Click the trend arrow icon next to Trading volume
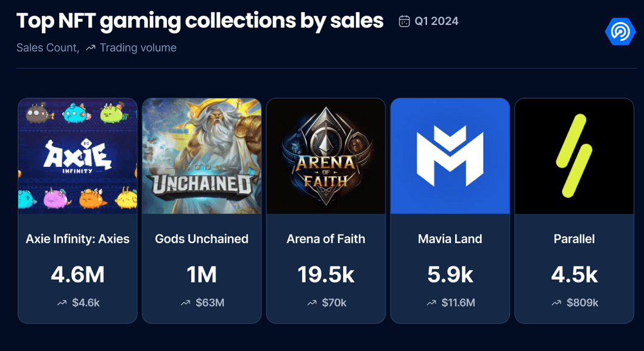Image resolution: width=644 pixels, height=351 pixels. 91,48
